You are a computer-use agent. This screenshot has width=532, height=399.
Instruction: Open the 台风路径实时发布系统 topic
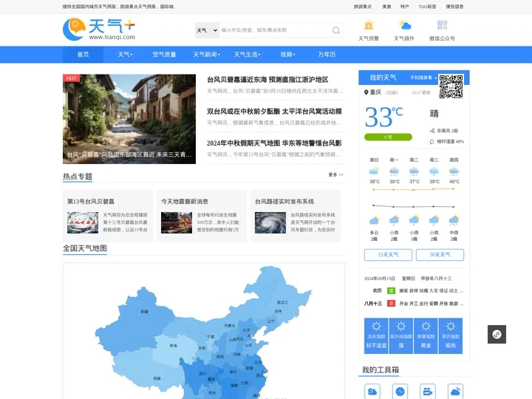click(284, 202)
